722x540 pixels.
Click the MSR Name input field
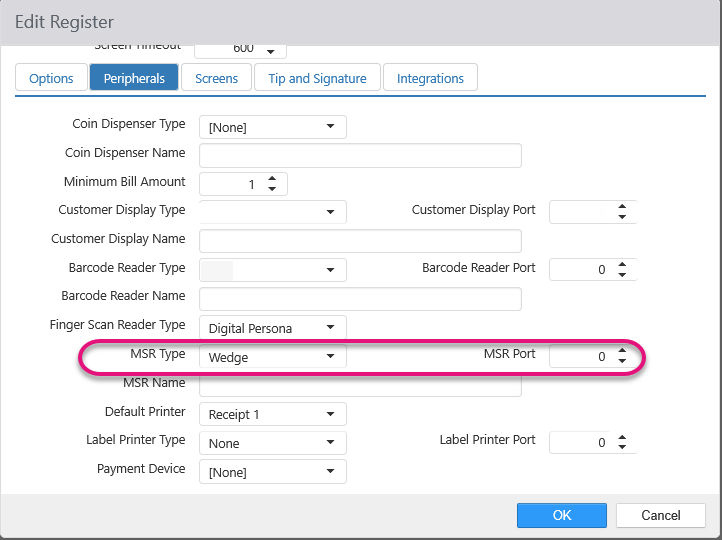[360, 386]
